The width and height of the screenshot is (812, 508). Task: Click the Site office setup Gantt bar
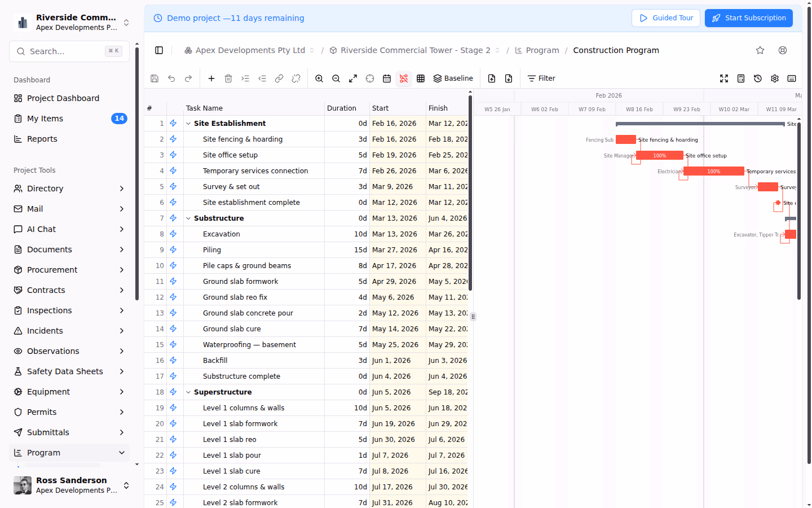[x=659, y=156]
